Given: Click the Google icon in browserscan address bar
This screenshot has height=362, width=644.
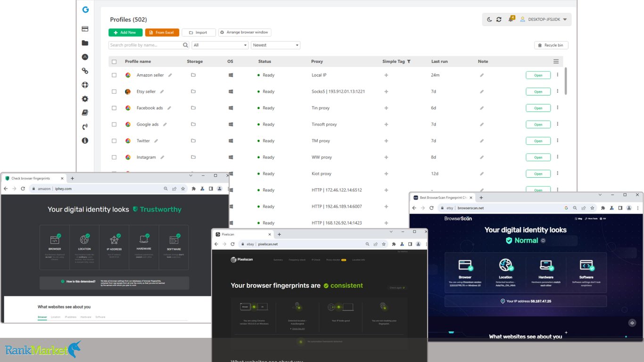Looking at the screenshot, I should 566,208.
